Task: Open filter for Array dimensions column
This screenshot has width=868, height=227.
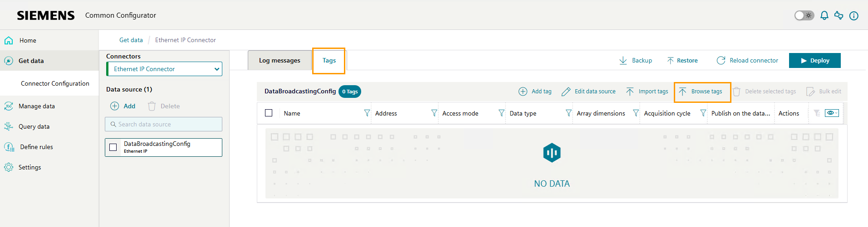Action: 636,113
